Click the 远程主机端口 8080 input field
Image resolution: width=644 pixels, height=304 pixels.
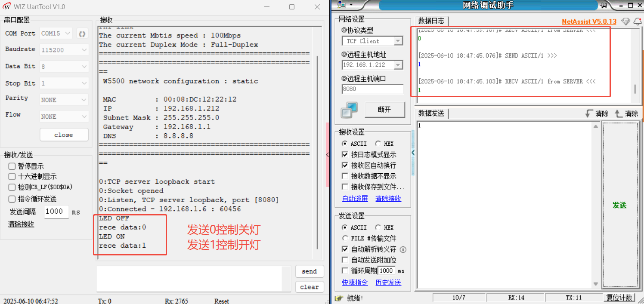point(372,89)
